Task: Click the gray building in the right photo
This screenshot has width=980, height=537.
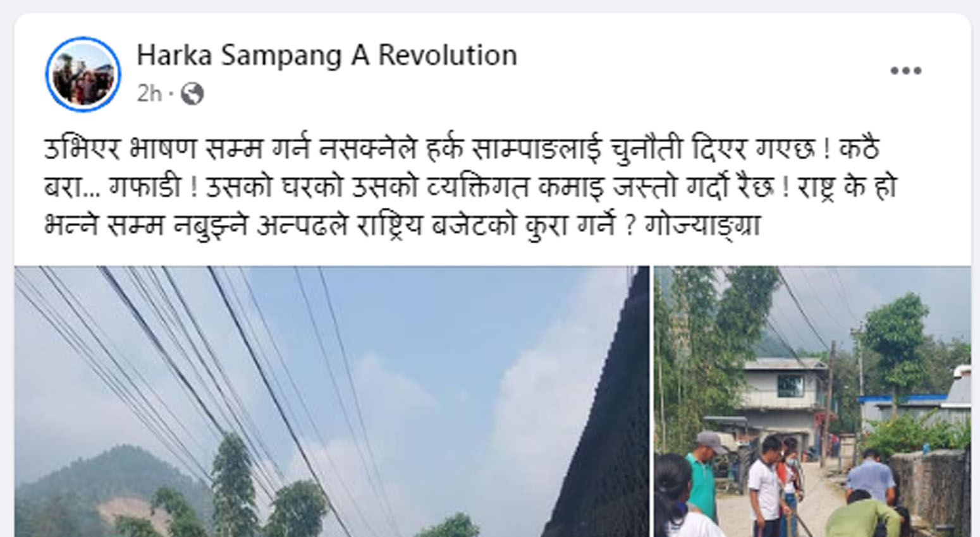Action: pyautogui.click(x=784, y=392)
